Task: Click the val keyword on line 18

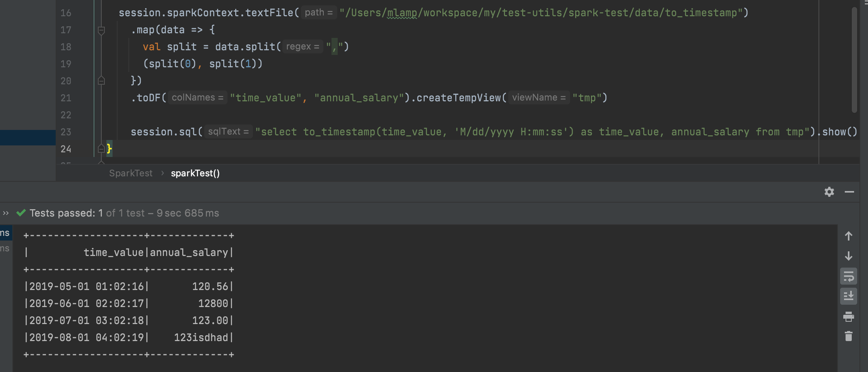Action: click(x=152, y=47)
